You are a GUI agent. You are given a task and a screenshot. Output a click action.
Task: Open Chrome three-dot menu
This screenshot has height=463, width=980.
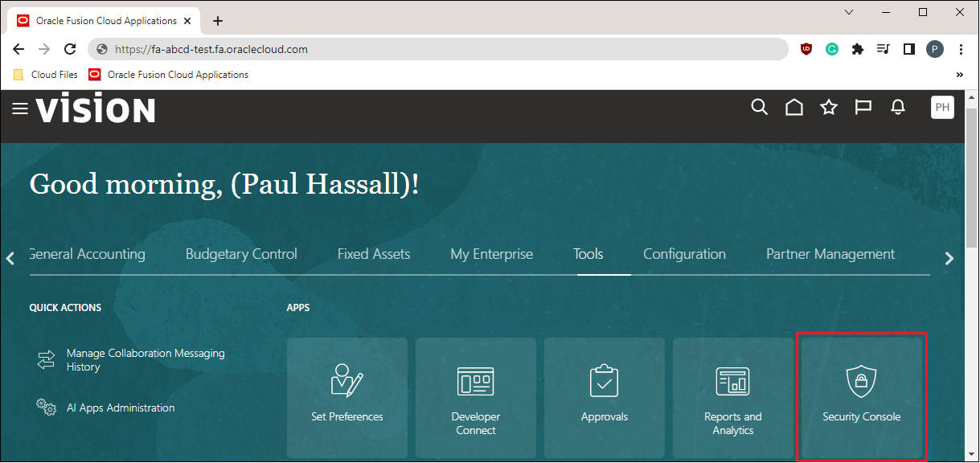point(962,49)
